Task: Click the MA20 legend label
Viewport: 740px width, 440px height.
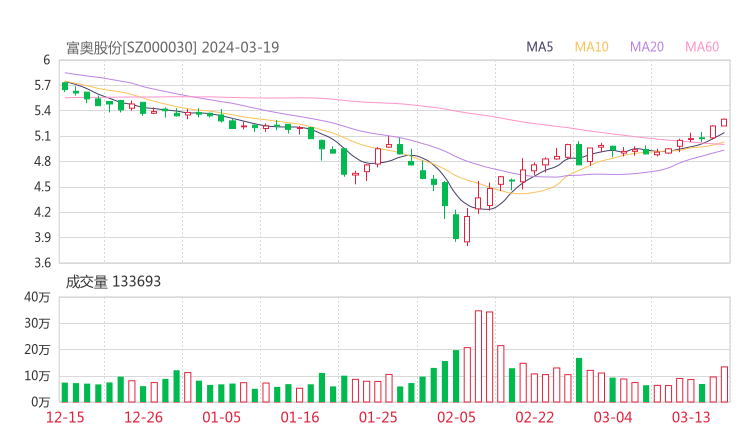Action: pyautogui.click(x=647, y=47)
